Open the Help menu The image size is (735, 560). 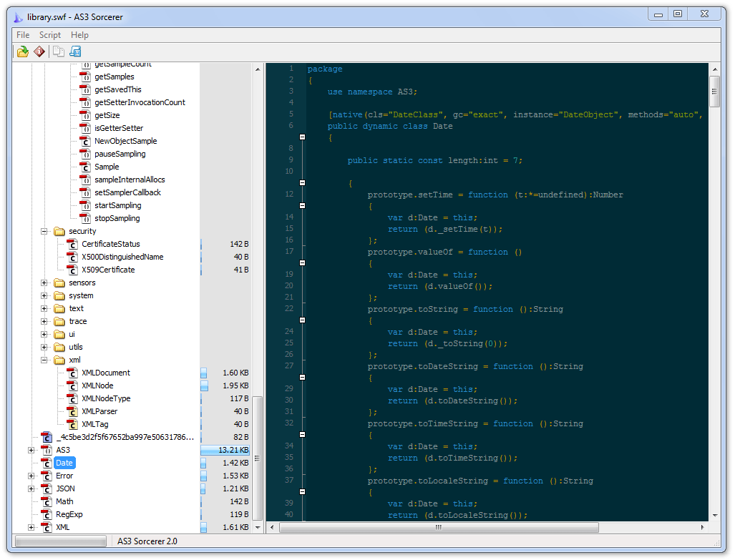click(79, 35)
